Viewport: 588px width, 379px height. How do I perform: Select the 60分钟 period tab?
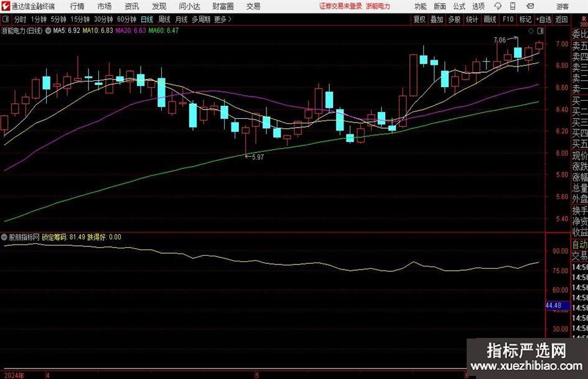click(127, 19)
